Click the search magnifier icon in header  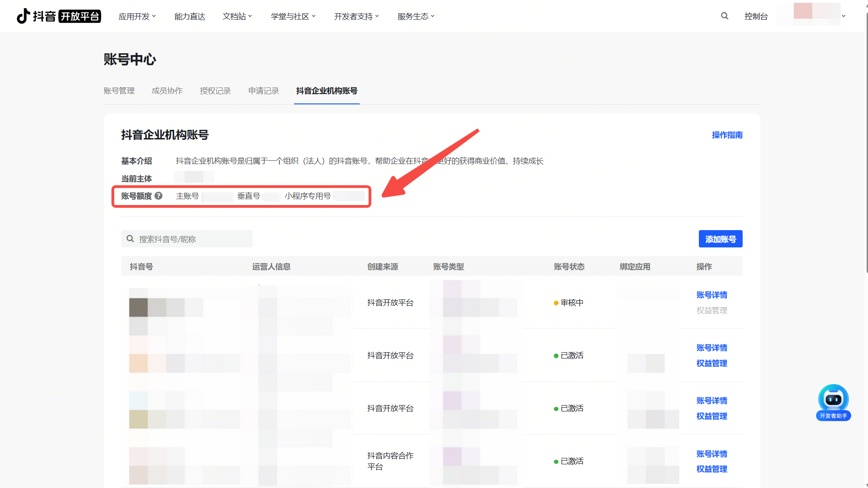pos(724,16)
